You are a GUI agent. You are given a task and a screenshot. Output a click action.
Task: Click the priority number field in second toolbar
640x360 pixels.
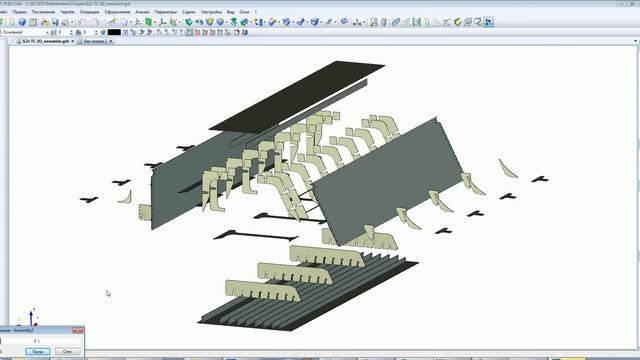pyautogui.click(x=88, y=32)
